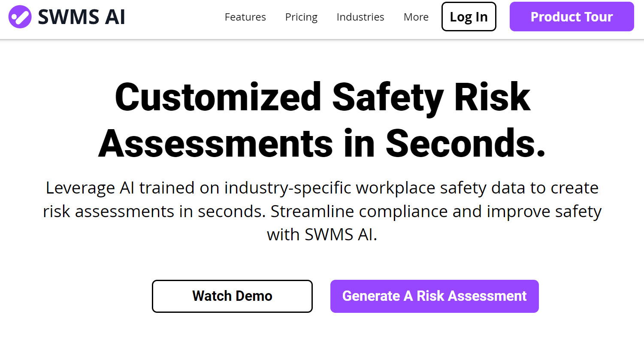Start the Product Tour

click(571, 17)
